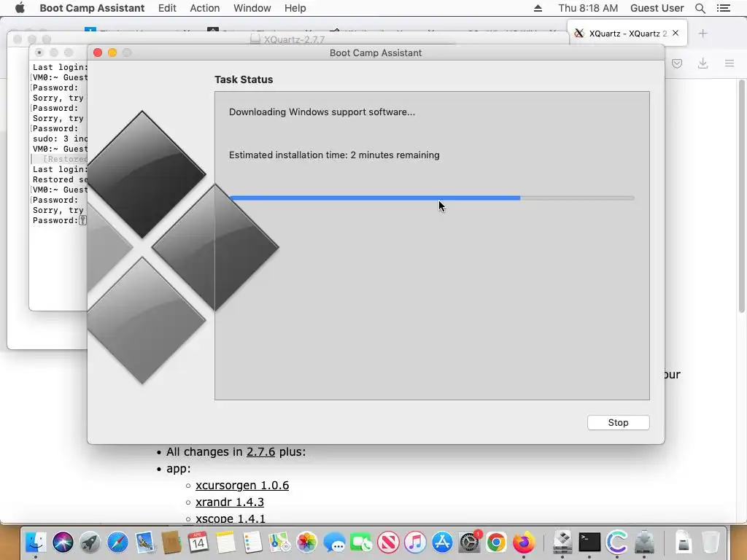Screen dimensions: 747x560
Task: Open the Apple menu
Action: [20, 8]
